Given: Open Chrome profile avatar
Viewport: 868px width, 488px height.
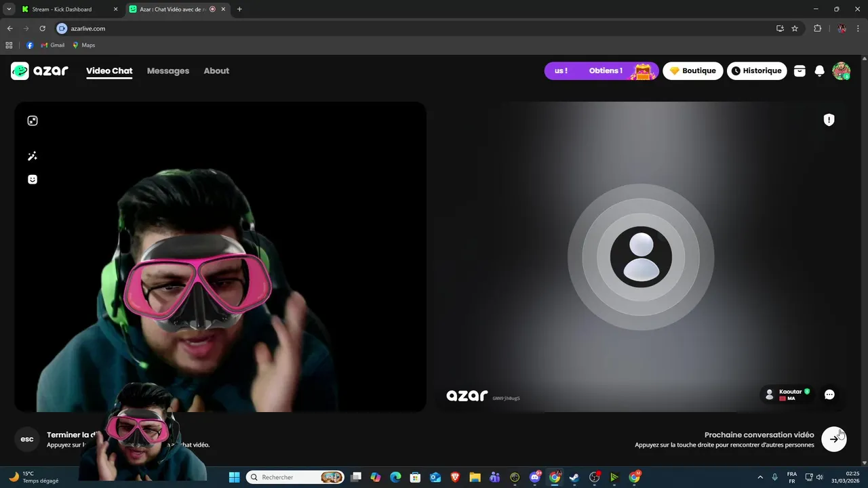Looking at the screenshot, I should click(842, 28).
